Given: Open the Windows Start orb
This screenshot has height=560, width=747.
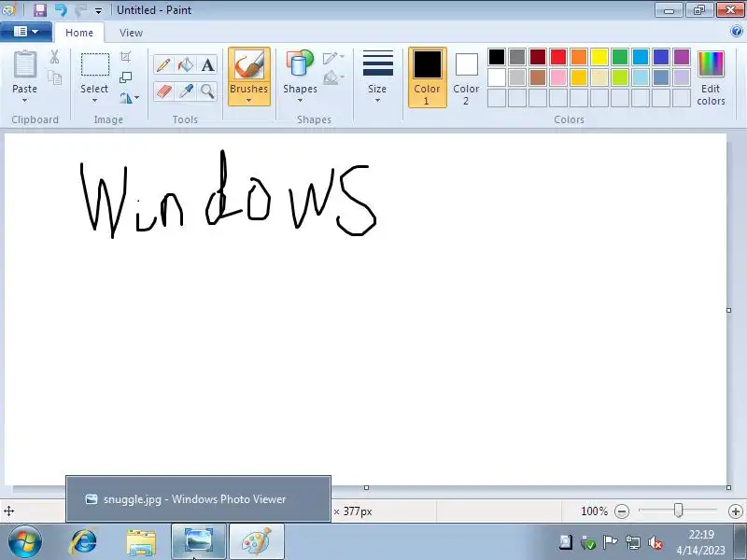Looking at the screenshot, I should [24, 542].
